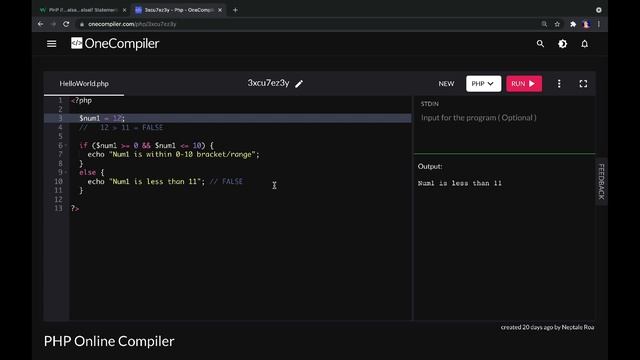Collapse the else block fold arrow on line 9
640x360 pixels.
[66, 172]
